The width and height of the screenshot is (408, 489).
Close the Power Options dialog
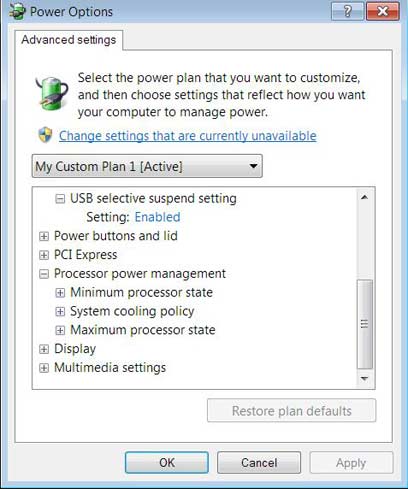383,11
